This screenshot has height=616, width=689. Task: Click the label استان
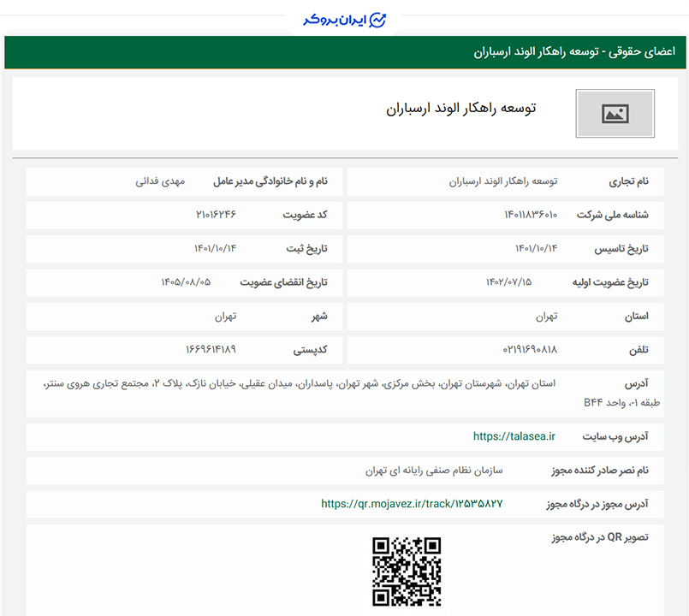pyautogui.click(x=637, y=316)
